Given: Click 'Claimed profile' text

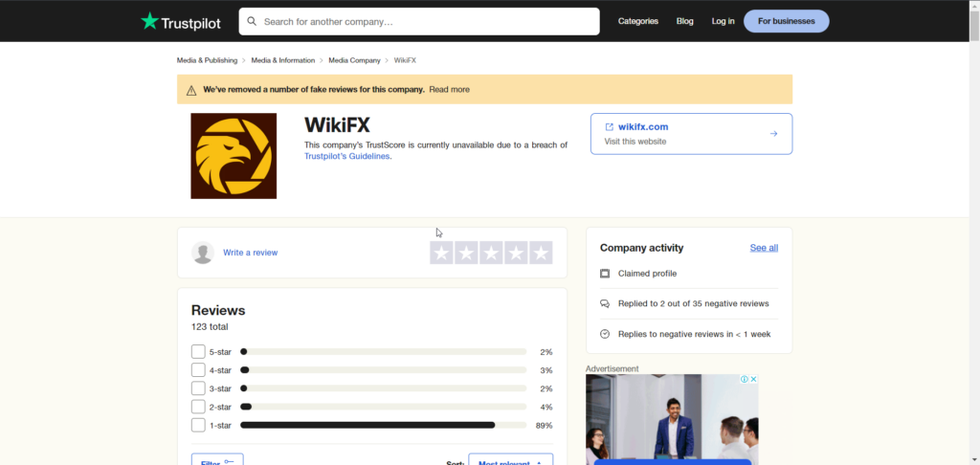Looking at the screenshot, I should (648, 274).
